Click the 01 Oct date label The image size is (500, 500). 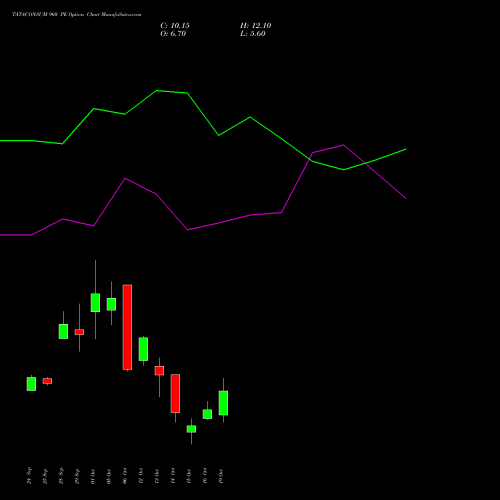(x=93, y=476)
